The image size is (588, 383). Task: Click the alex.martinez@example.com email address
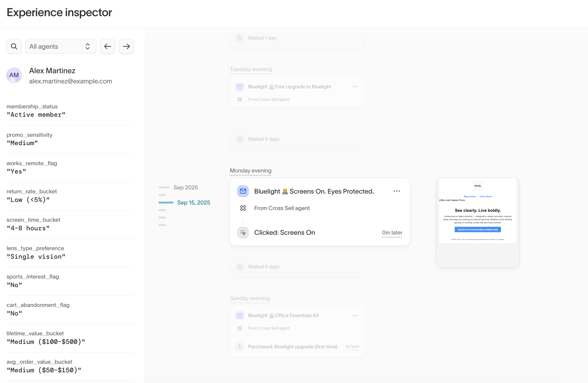click(70, 81)
